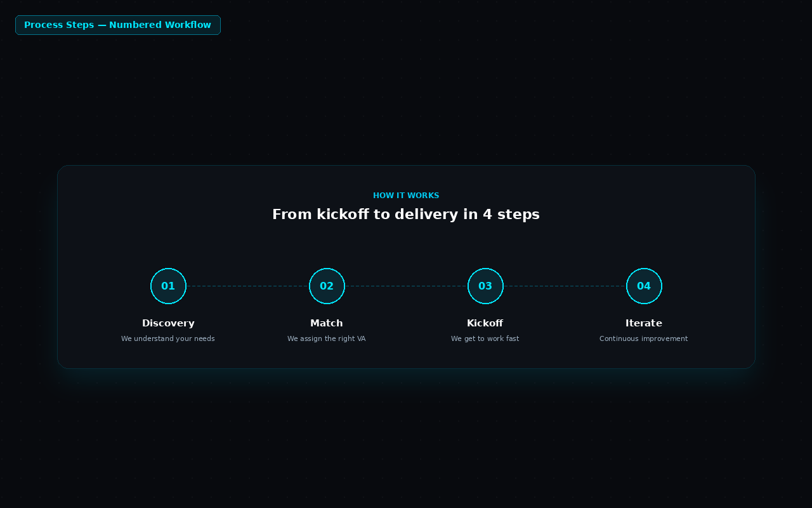Click the heading From kickoff to delivery in 4 steps
812x508 pixels.
pyautogui.click(x=406, y=214)
